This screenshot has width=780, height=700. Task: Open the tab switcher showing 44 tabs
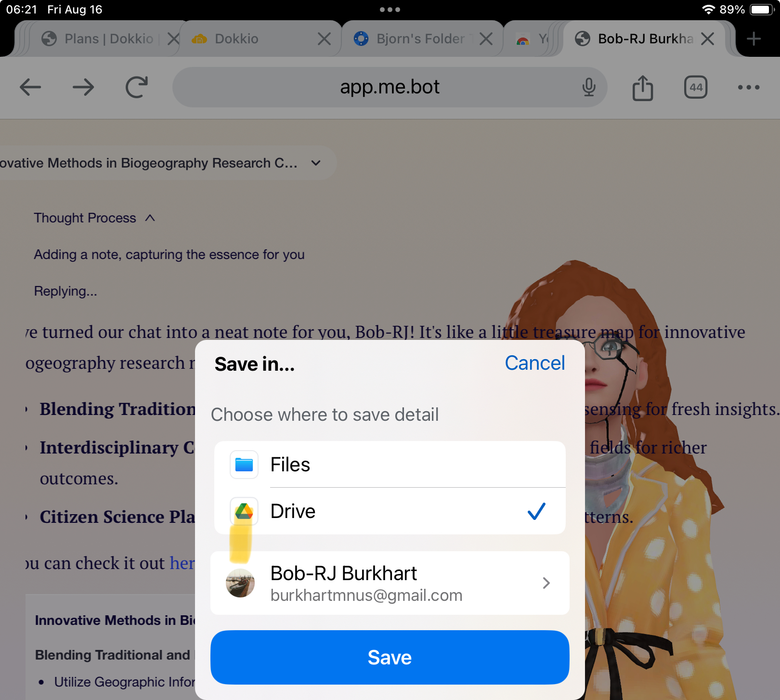pyautogui.click(x=696, y=87)
